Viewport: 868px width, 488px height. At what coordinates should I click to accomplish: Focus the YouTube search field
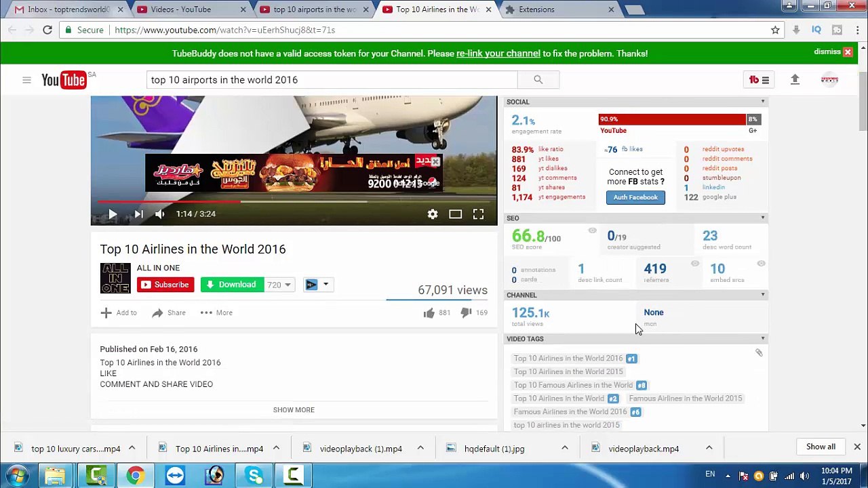[x=332, y=80]
